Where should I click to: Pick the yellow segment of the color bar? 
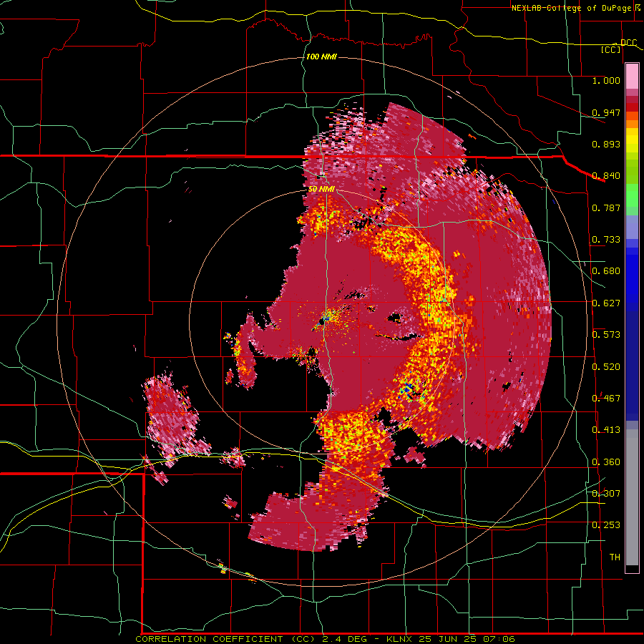point(632,140)
